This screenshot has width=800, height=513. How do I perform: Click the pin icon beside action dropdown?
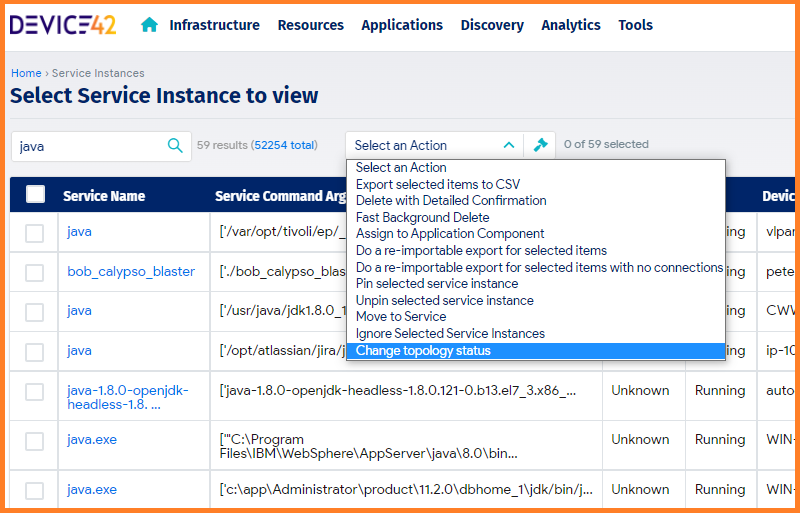pyautogui.click(x=541, y=145)
